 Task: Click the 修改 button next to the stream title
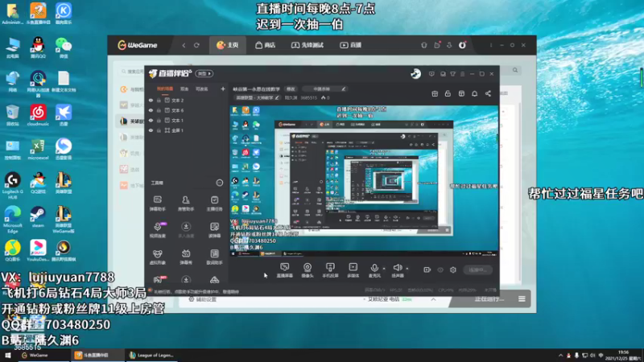click(291, 88)
